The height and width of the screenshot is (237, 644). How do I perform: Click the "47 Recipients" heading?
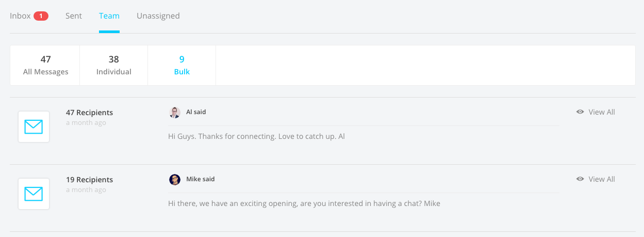89,113
